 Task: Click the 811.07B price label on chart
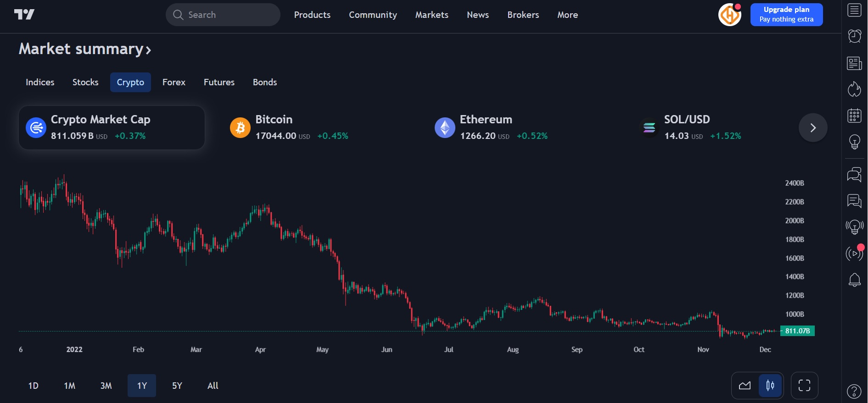(x=797, y=331)
